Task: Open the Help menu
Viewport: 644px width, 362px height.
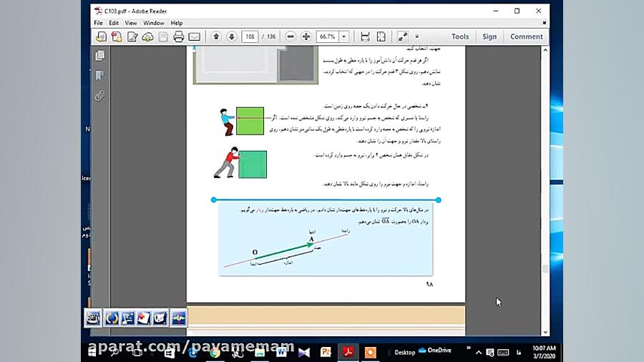Action: tap(177, 23)
